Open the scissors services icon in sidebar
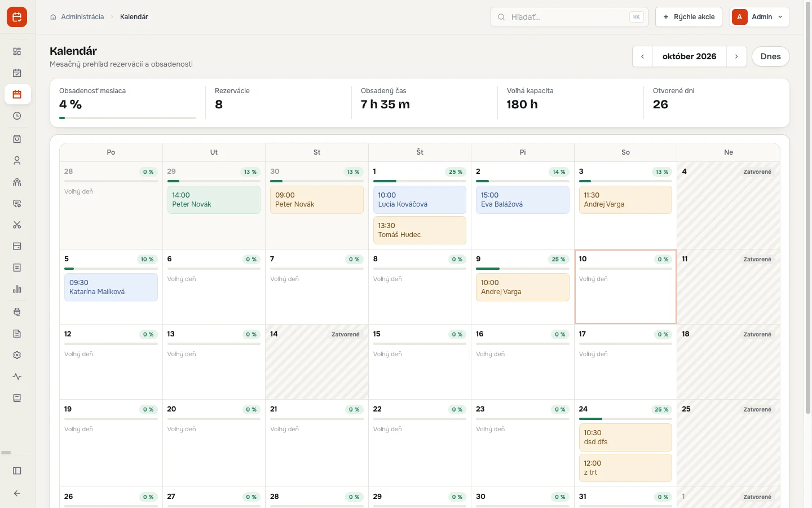The width and height of the screenshot is (812, 508). (x=17, y=225)
